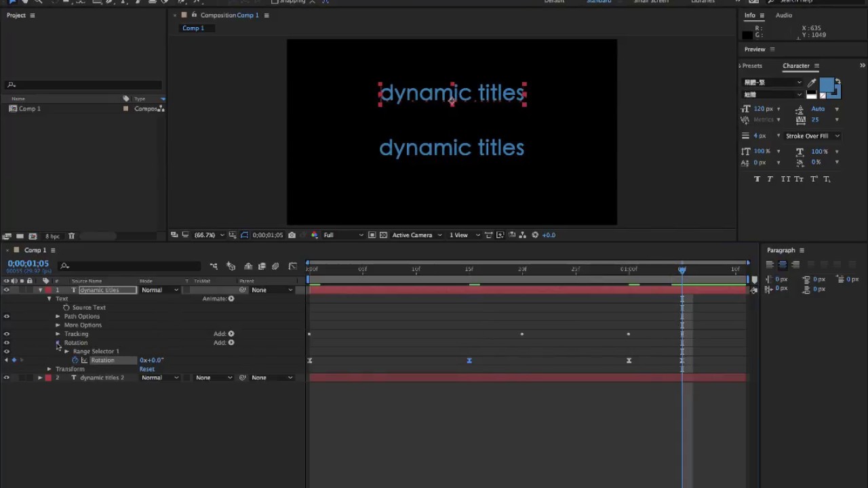
Task: Apply Subscript in the Character panel
Action: point(827,179)
